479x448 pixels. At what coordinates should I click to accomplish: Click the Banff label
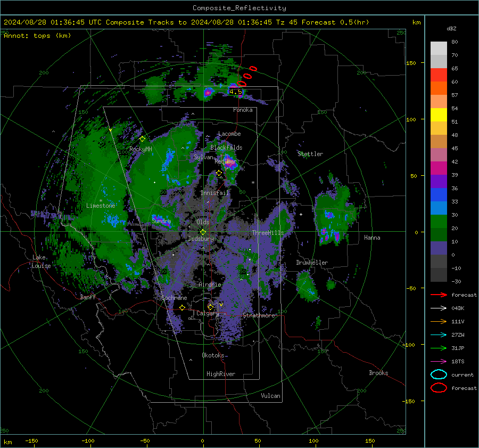click(x=88, y=297)
